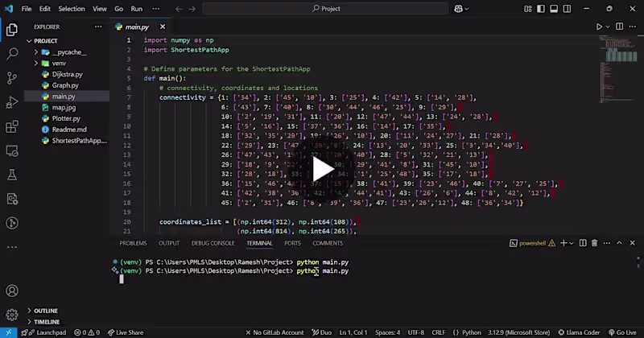Open the Selection menu
The image size is (644, 338).
[x=72, y=9]
